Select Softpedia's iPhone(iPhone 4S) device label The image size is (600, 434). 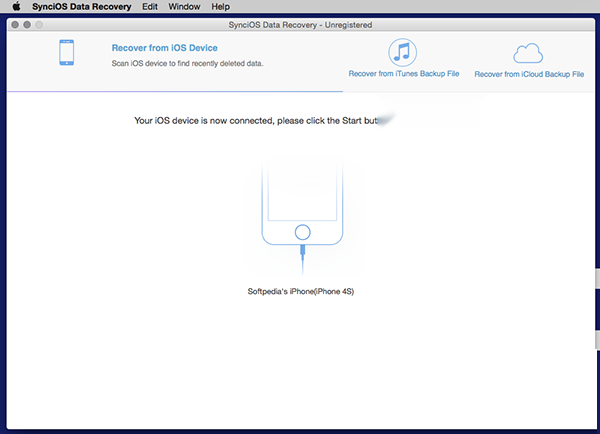tap(301, 292)
